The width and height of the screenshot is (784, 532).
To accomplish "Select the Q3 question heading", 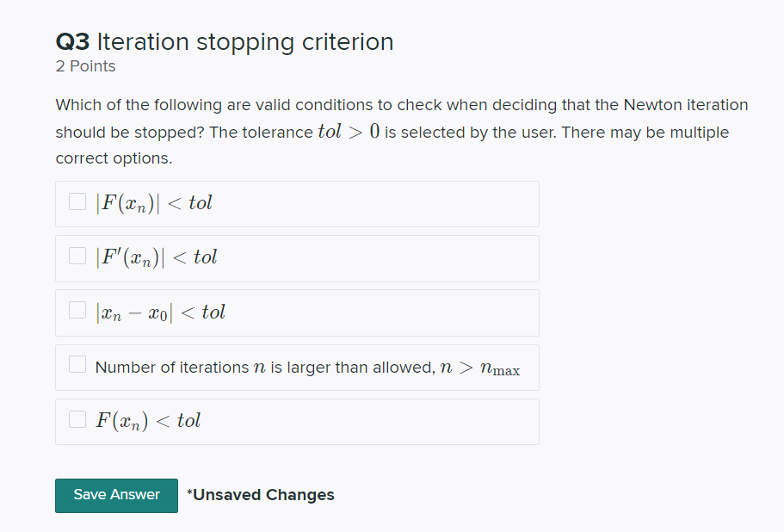I will pyautogui.click(x=224, y=41).
